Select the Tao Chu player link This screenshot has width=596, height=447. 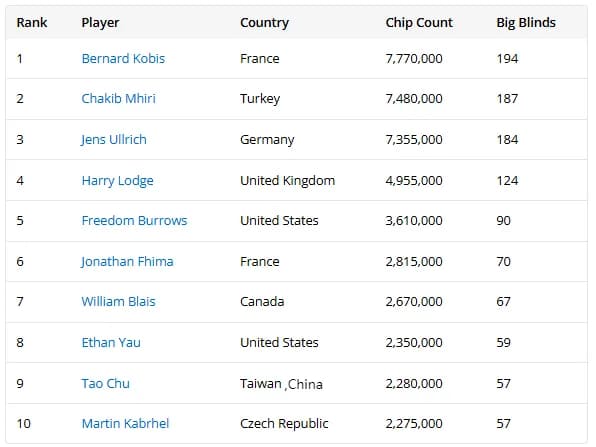coord(106,383)
